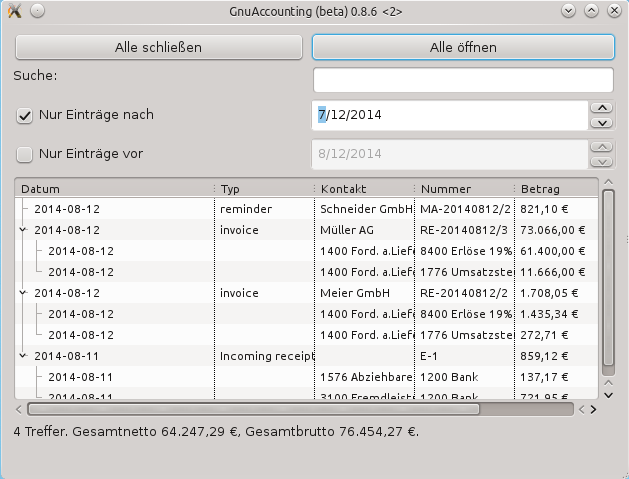This screenshot has width=629, height=479.
Task: Click the round pin button in title bar
Action: coord(37,11)
